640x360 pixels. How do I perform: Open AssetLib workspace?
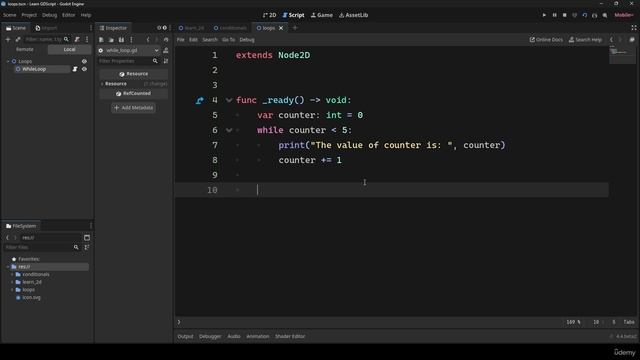pos(353,15)
